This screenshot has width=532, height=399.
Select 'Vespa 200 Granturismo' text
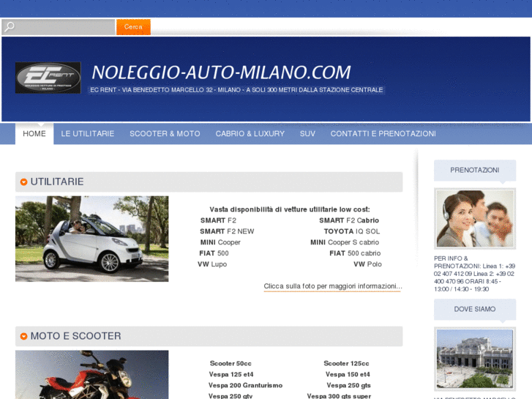coord(245,385)
